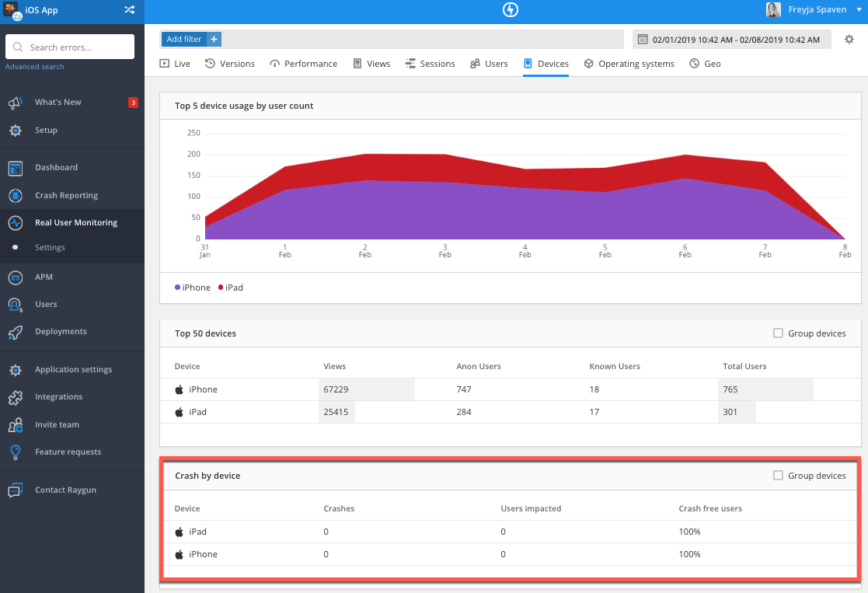Enable Group devices in Top 50 devices panel
The width and height of the screenshot is (868, 593).
778,333
